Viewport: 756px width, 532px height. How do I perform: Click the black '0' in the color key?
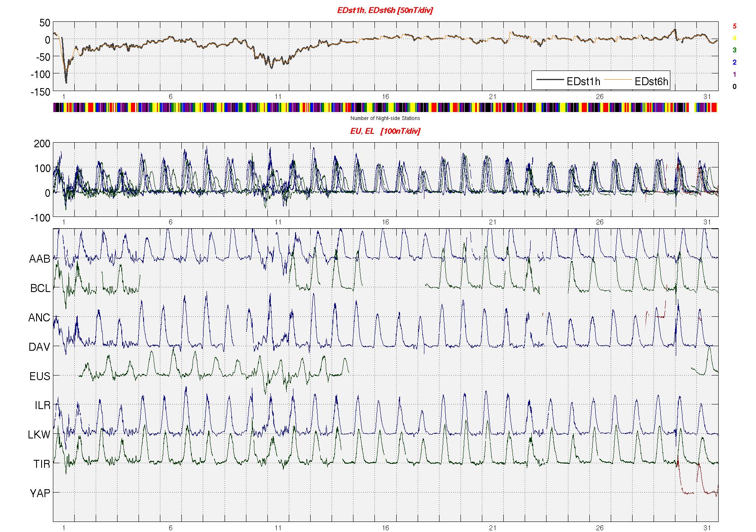click(x=735, y=87)
